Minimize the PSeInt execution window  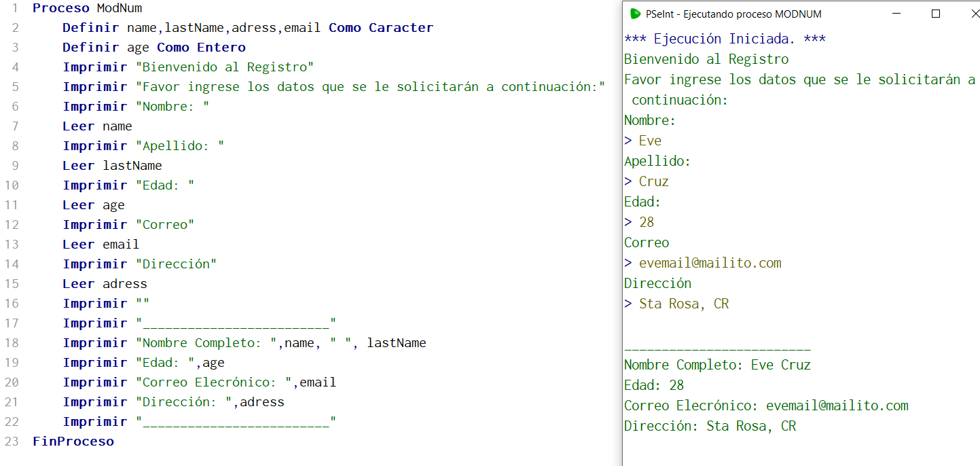pos(896,13)
